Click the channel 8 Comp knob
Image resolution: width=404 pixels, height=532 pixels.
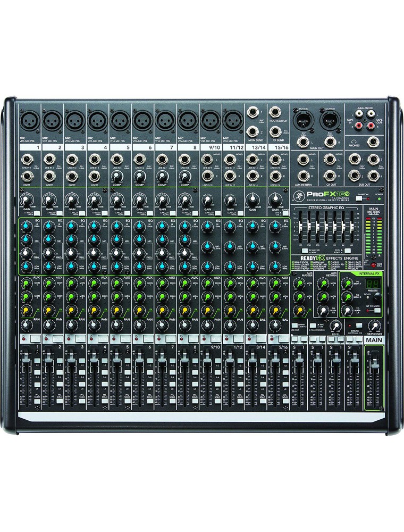point(184,176)
